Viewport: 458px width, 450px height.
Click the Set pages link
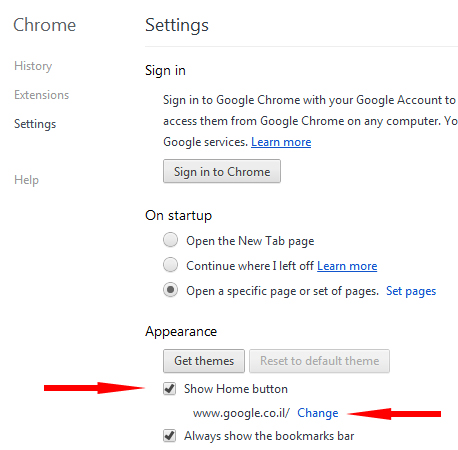point(411,291)
